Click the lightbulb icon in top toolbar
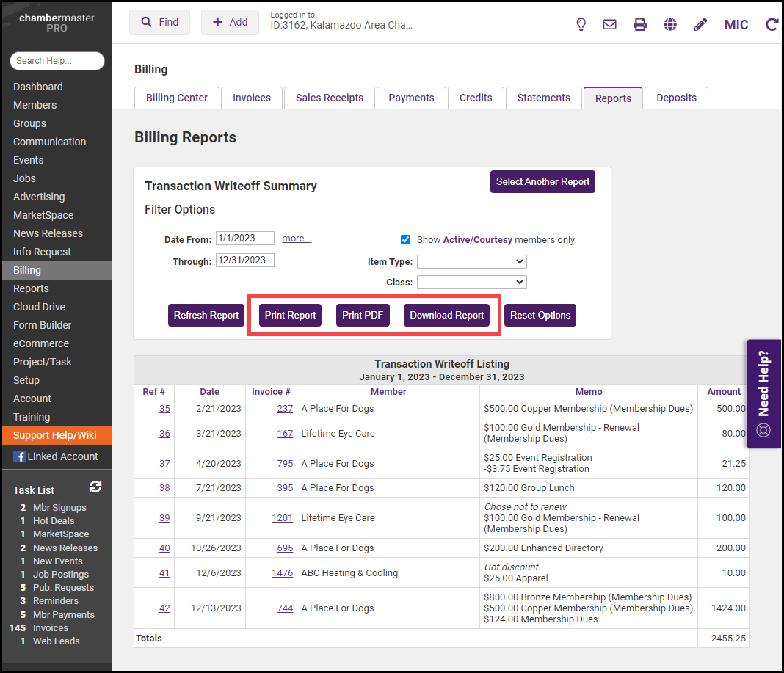The width and height of the screenshot is (784, 673). click(581, 24)
